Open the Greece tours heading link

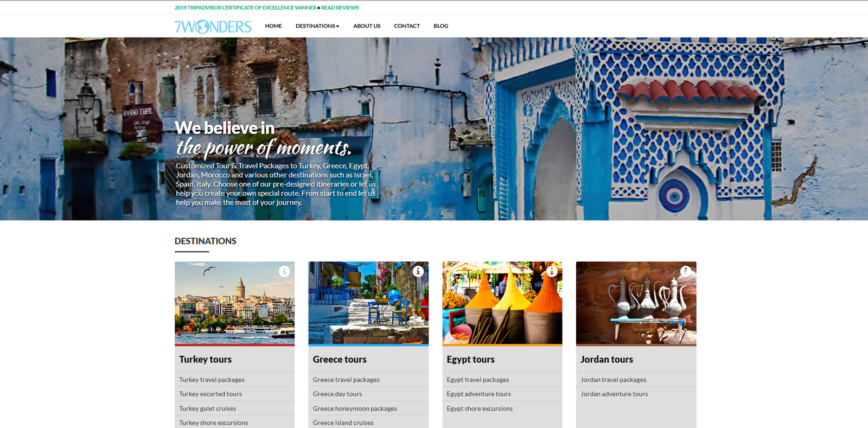pyautogui.click(x=340, y=360)
